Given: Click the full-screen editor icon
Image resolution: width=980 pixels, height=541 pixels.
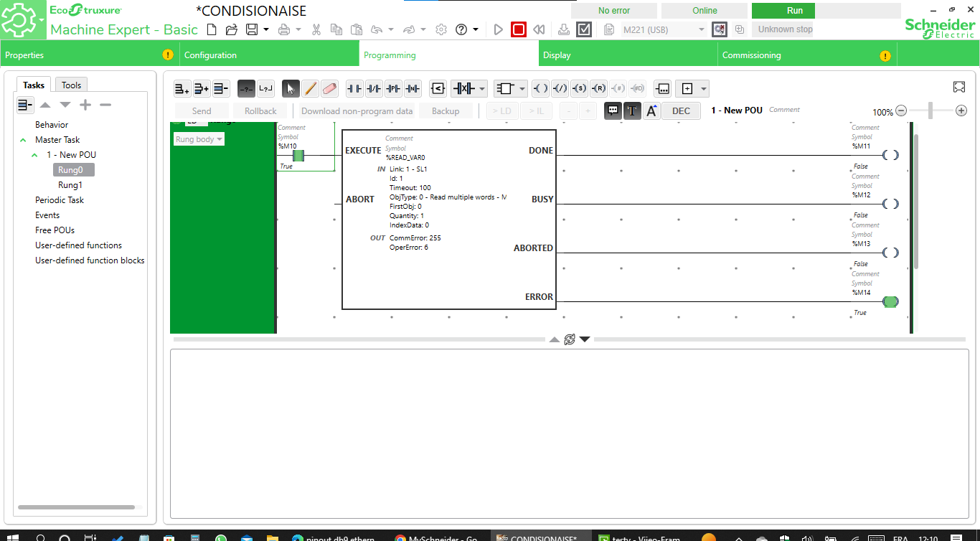Looking at the screenshot, I should [x=959, y=87].
